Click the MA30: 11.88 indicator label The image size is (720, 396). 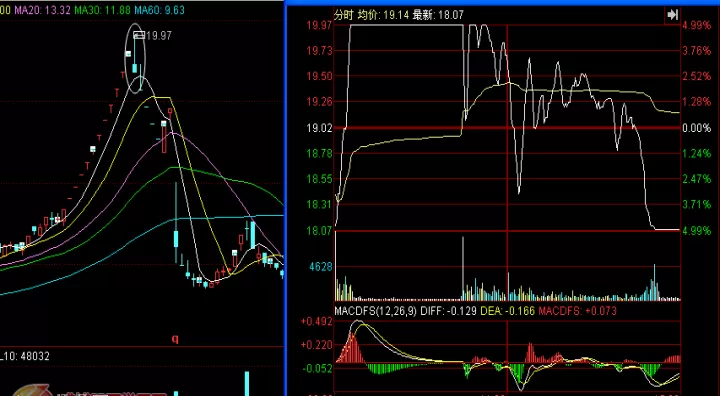tap(102, 10)
